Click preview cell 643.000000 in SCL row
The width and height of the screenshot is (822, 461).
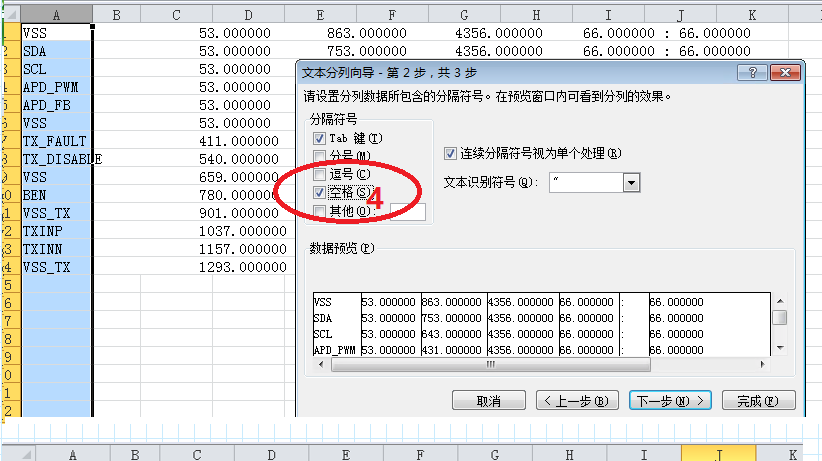coord(454,334)
